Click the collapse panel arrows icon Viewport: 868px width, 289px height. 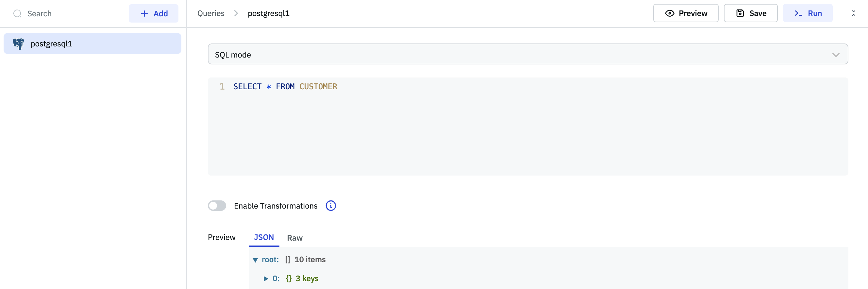(x=853, y=13)
